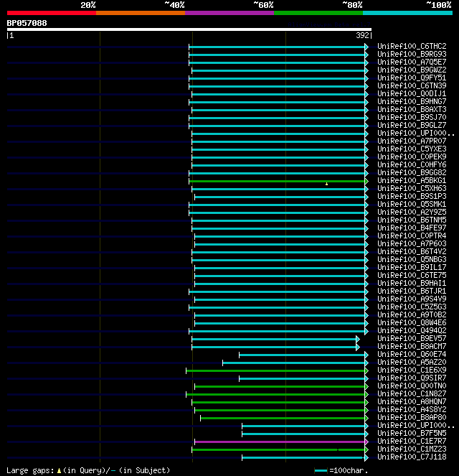Select the UniRef100_Q9SIR7 label
This screenshot has width=459, height=476.
[412, 378]
